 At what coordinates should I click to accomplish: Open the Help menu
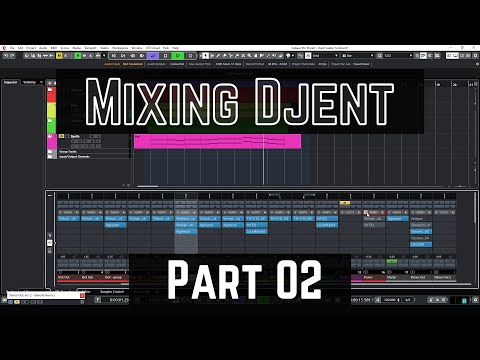pos(175,48)
